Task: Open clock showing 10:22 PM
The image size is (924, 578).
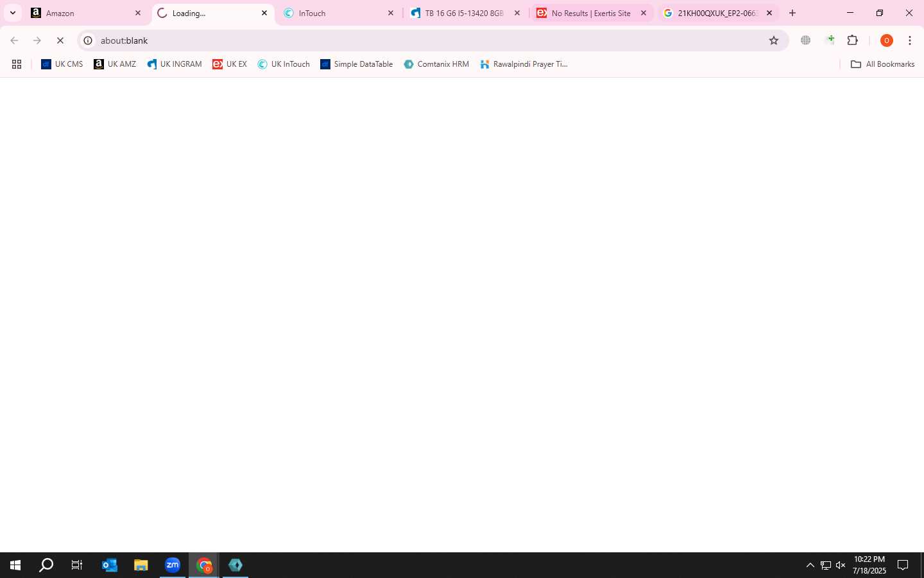Action: [869, 565]
